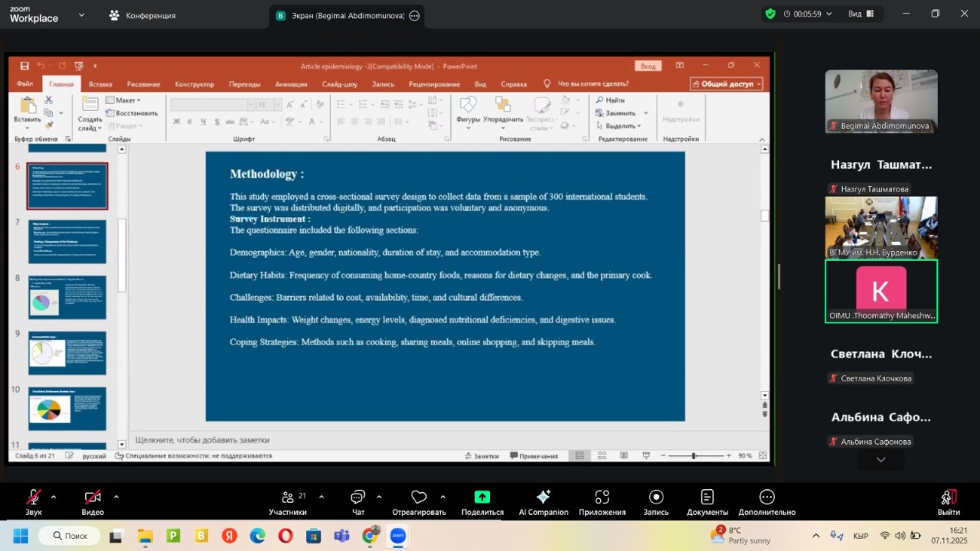Open the Documents (Документы) icon
The image size is (980, 551).
coord(707,497)
